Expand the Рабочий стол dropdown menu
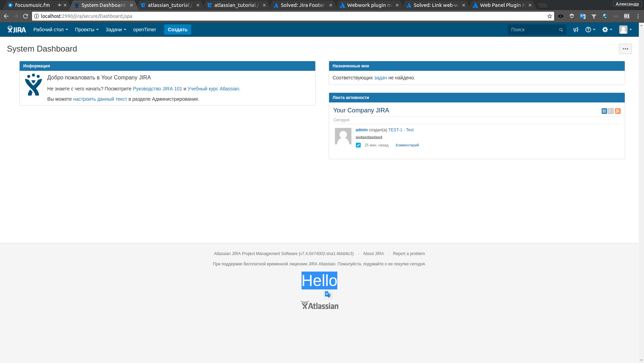 (x=51, y=30)
